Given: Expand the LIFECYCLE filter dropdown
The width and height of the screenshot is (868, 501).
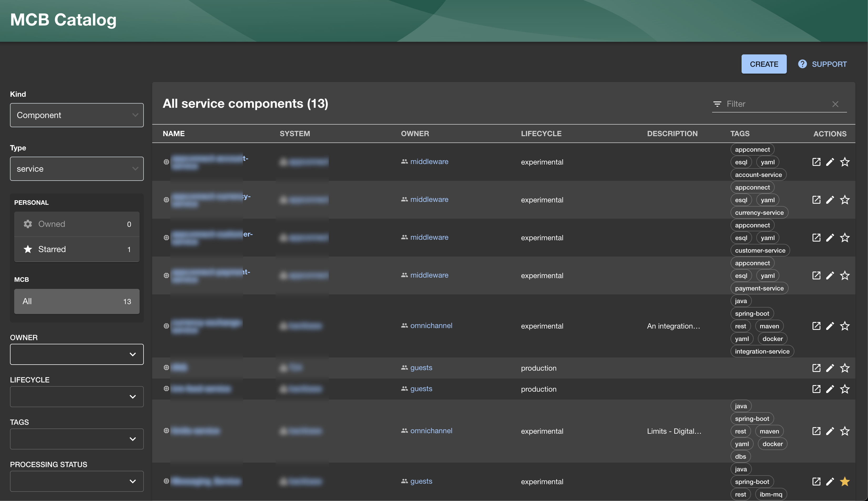Looking at the screenshot, I should click(x=77, y=396).
